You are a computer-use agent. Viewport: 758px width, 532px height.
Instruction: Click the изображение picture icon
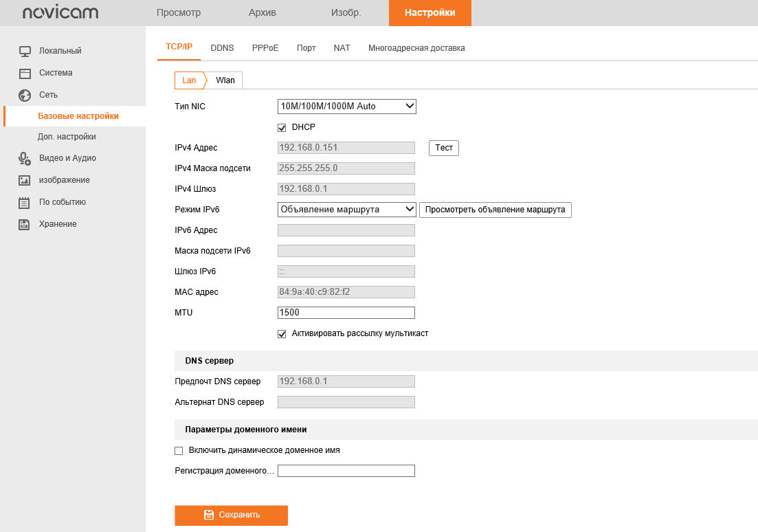pyautogui.click(x=25, y=180)
